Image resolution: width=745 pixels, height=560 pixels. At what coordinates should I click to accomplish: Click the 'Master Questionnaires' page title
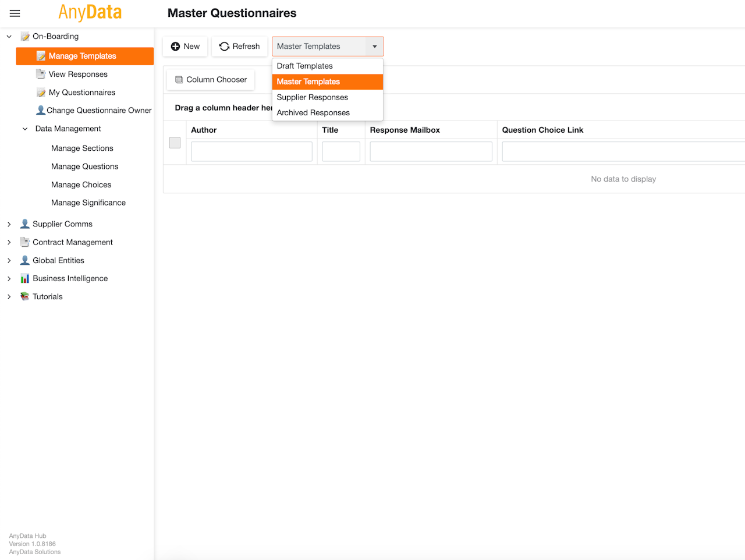coord(232,13)
